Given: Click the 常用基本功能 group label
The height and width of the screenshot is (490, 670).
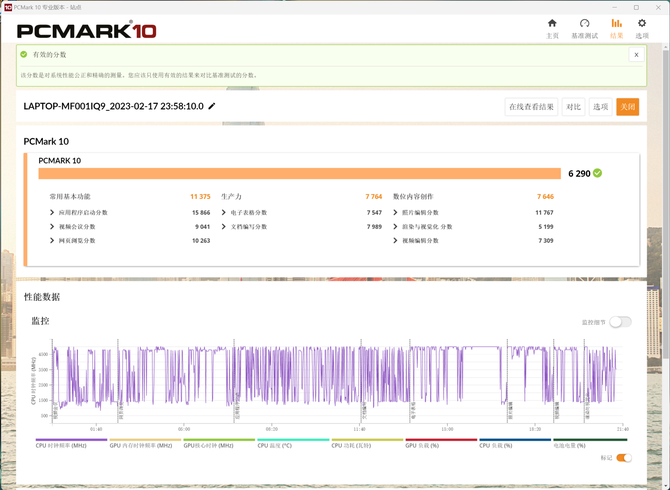Looking at the screenshot, I should tap(70, 197).
